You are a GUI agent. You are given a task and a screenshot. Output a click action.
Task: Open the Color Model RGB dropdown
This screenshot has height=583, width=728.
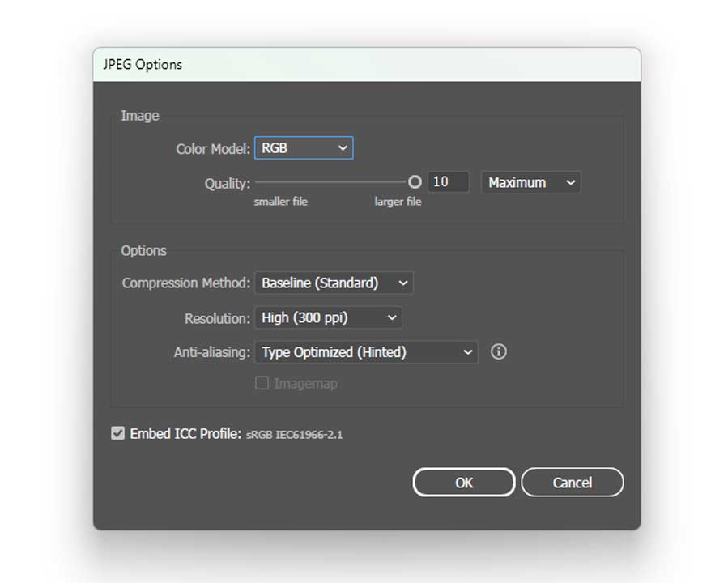coord(304,148)
